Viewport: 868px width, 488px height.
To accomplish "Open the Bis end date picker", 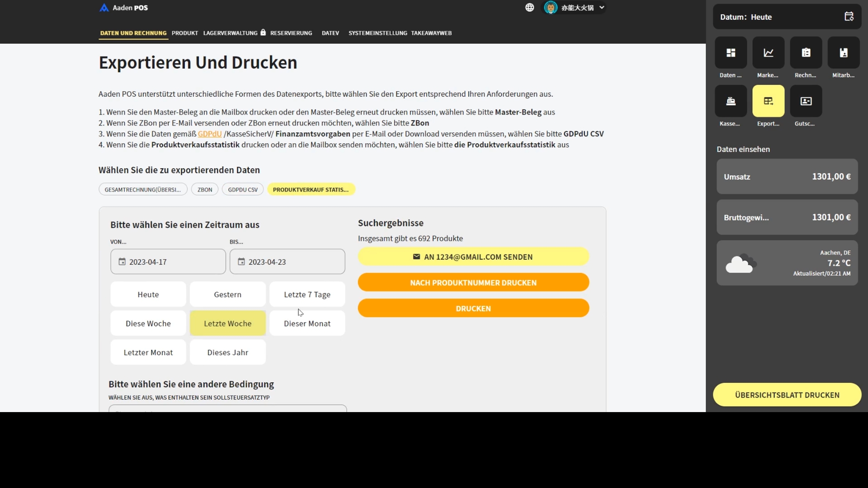I will [287, 262].
